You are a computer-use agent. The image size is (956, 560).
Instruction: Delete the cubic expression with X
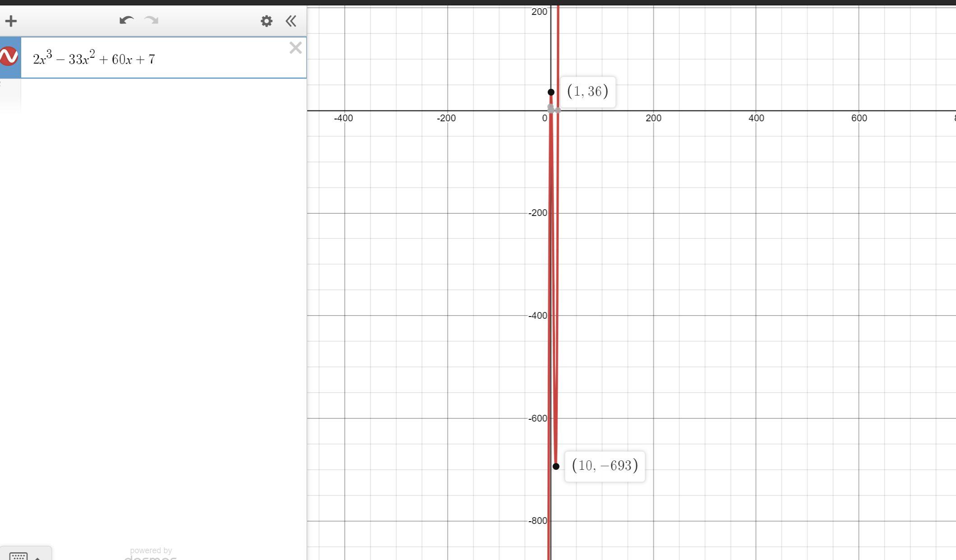296,48
